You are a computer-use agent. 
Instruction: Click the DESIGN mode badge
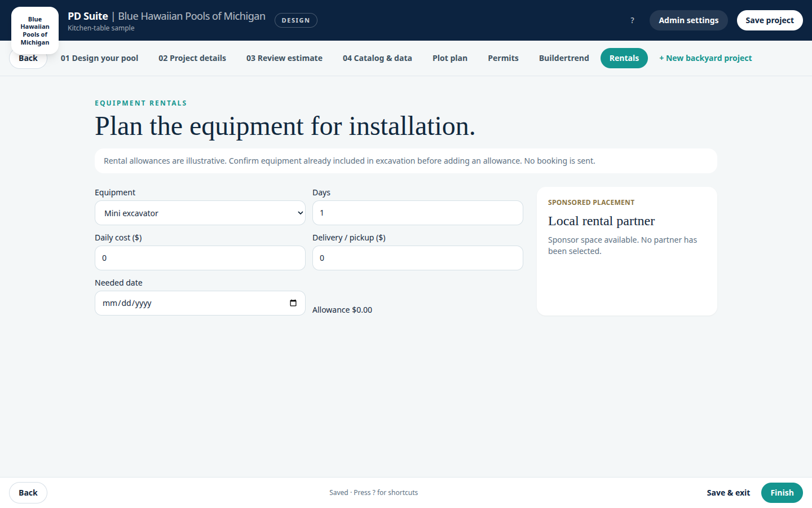296,20
